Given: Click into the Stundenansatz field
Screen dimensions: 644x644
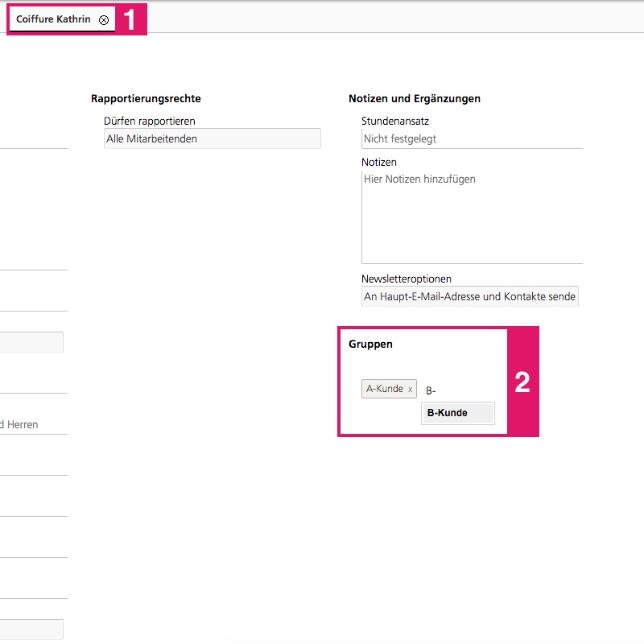Looking at the screenshot, I should tap(472, 138).
